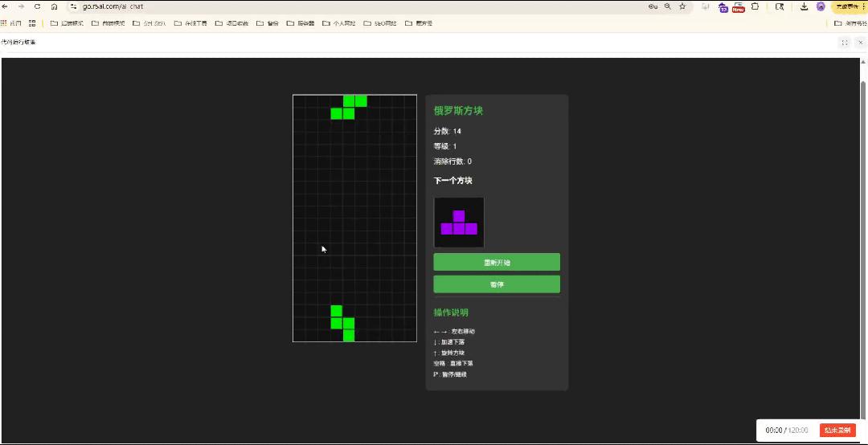Click the landed green piece at board bottom
The width and height of the screenshot is (868, 445).
click(342, 323)
